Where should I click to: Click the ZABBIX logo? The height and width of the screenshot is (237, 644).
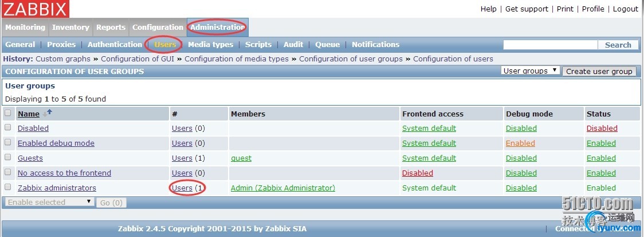click(35, 9)
